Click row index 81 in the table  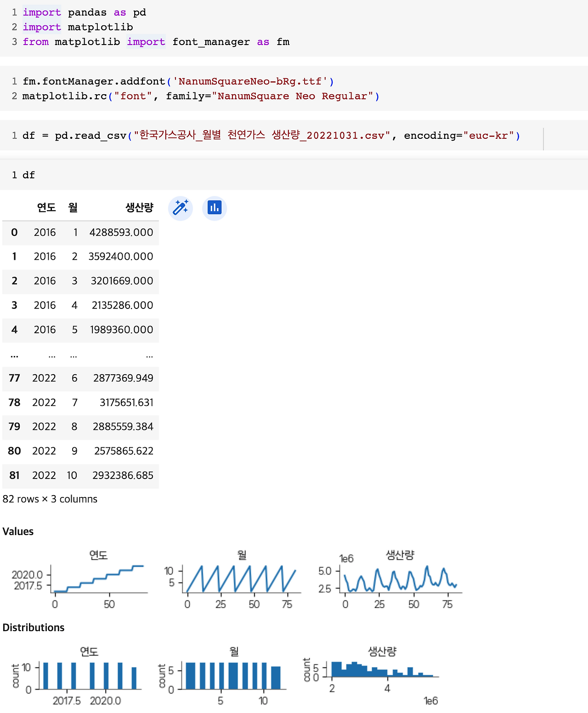coord(14,475)
